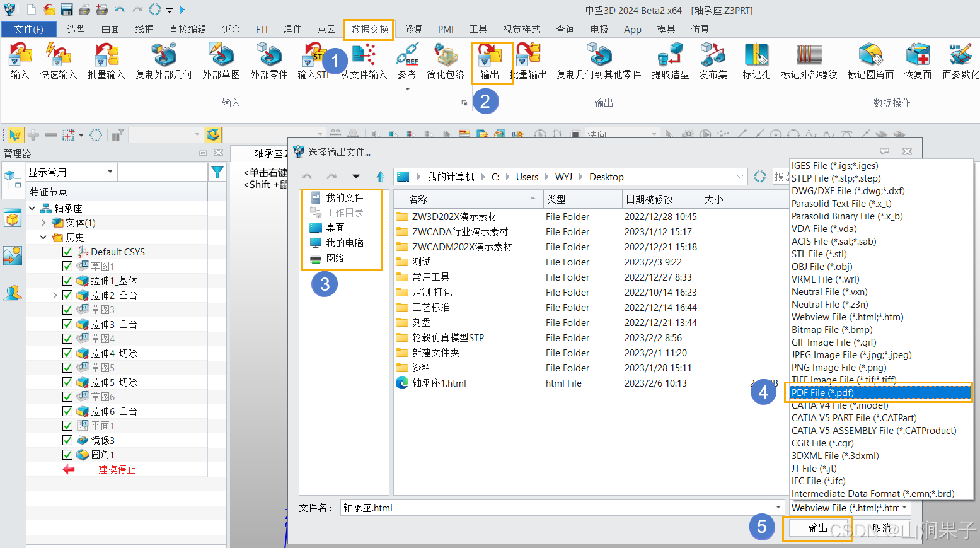Image resolution: width=980 pixels, height=548 pixels.
Task: Open the navigation history dropdown arrow in dialog
Action: tap(356, 177)
